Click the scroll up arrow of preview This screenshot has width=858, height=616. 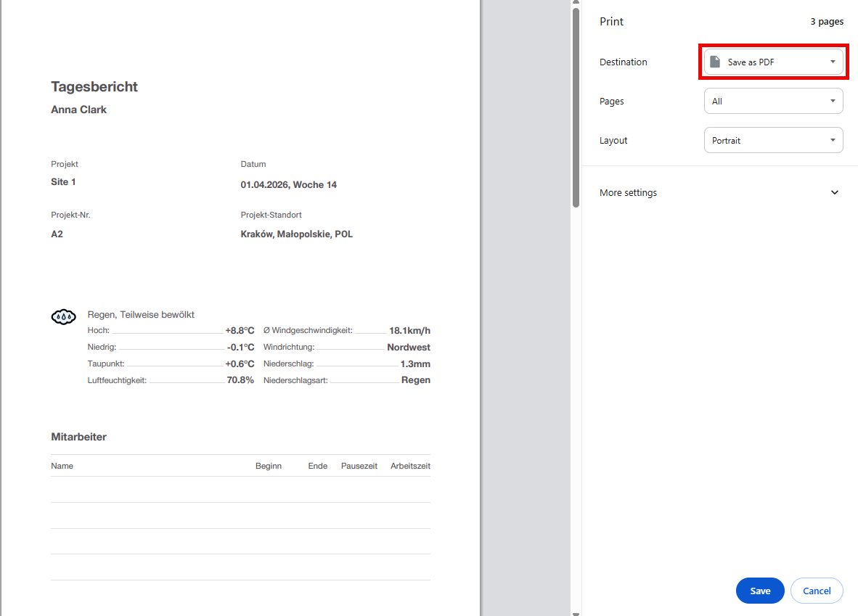[x=576, y=4]
